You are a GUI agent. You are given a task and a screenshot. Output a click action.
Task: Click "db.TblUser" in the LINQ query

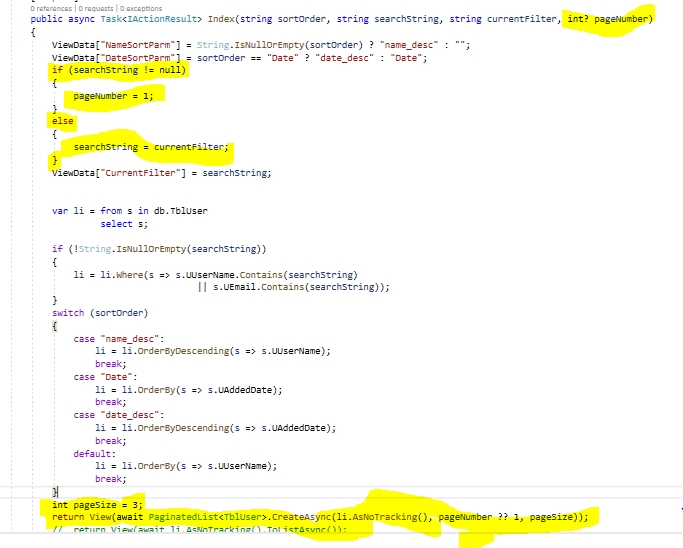pyautogui.click(x=181, y=211)
